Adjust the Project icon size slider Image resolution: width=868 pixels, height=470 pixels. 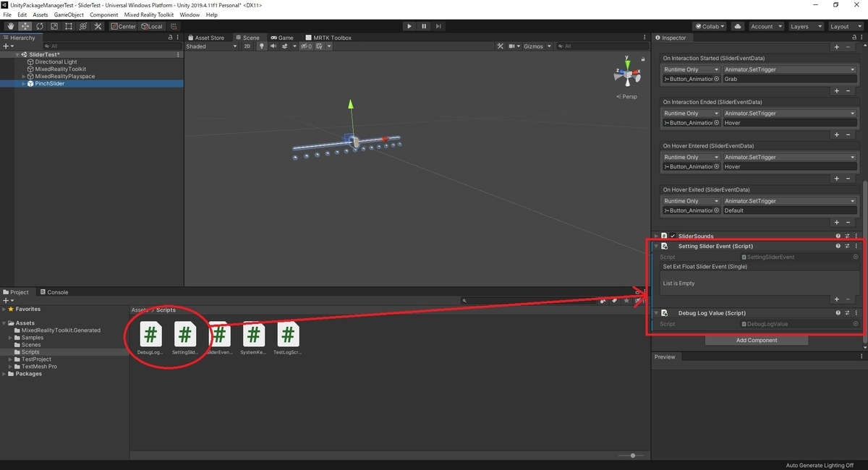629,456
